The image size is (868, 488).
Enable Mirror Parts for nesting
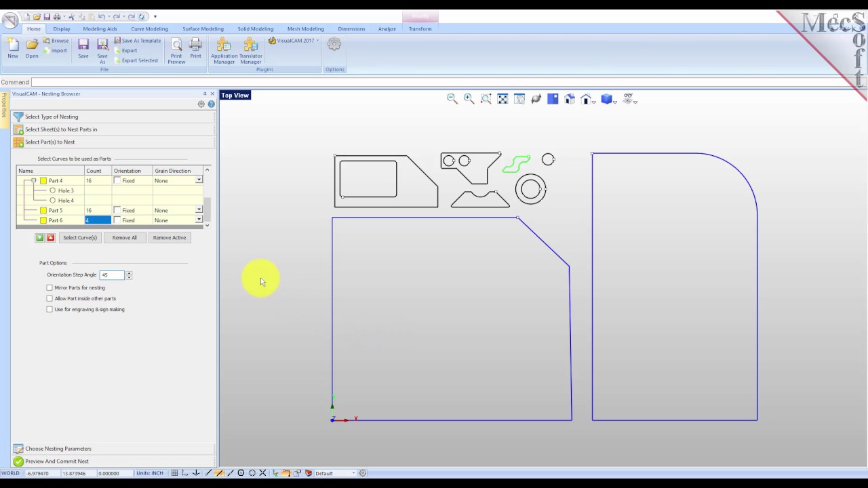tap(50, 287)
